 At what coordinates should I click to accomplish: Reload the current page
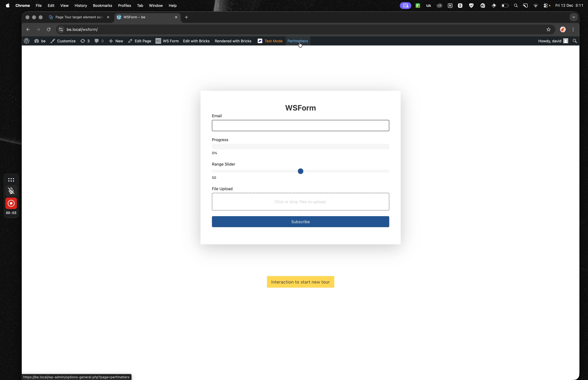(x=49, y=30)
